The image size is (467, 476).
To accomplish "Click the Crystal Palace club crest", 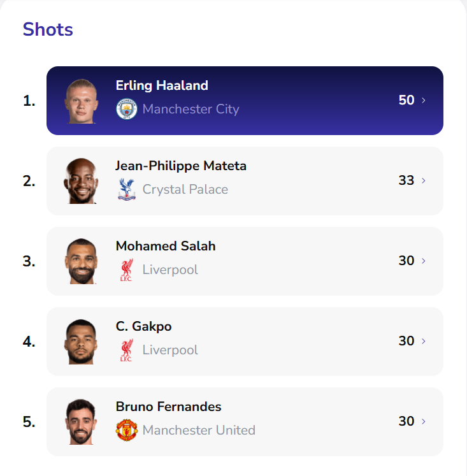I will pyautogui.click(x=127, y=189).
